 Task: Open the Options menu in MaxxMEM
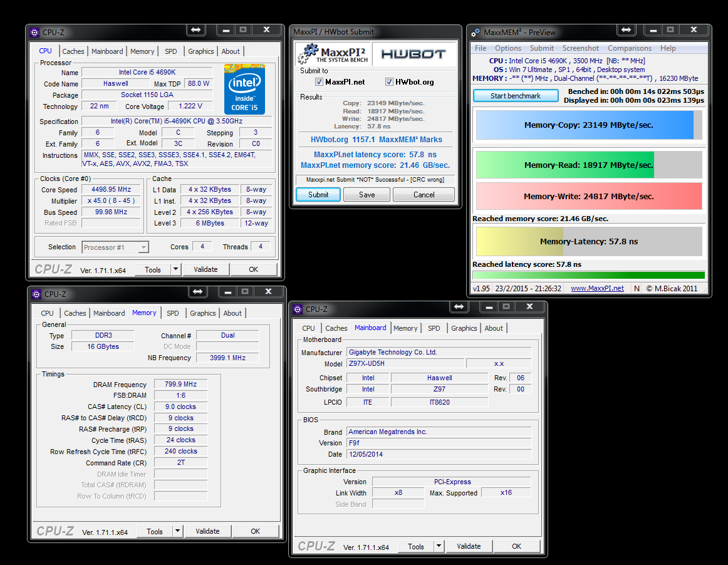508,48
